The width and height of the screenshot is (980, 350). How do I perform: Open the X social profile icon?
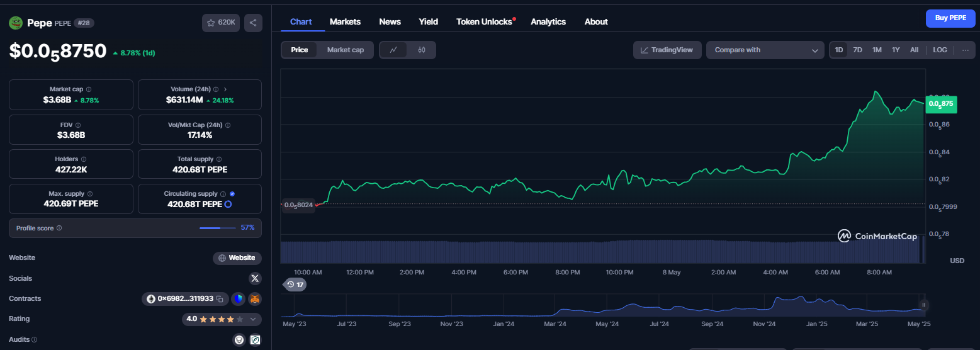pyautogui.click(x=255, y=278)
